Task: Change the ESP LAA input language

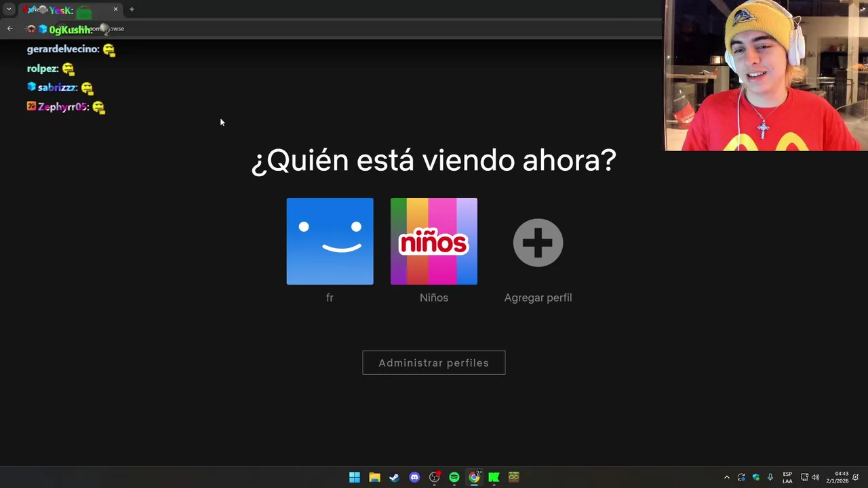Action: 787,477
